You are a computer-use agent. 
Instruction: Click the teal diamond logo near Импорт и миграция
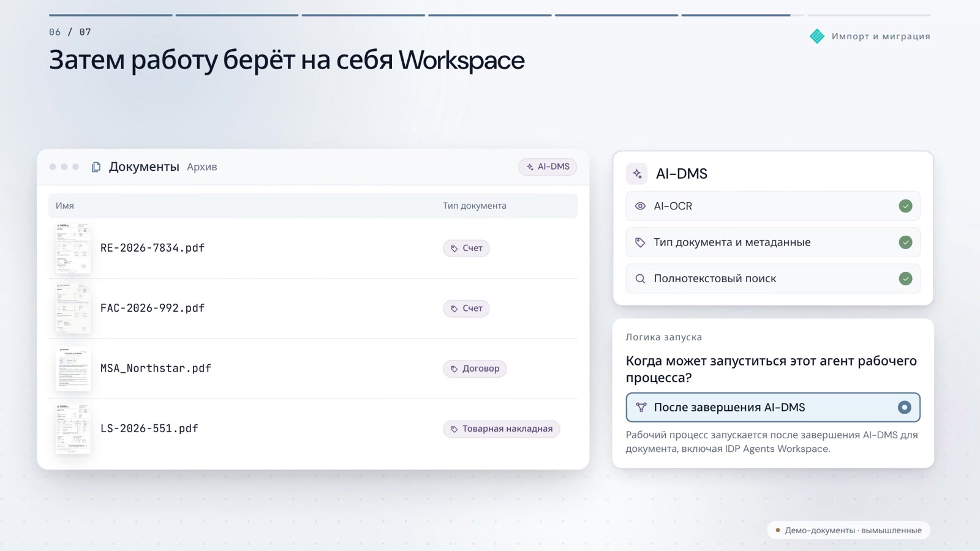817,36
